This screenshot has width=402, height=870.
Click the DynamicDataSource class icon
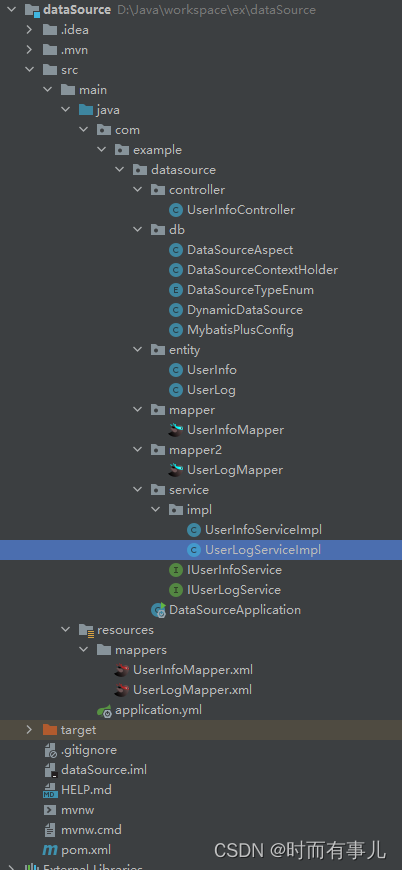coord(176,310)
